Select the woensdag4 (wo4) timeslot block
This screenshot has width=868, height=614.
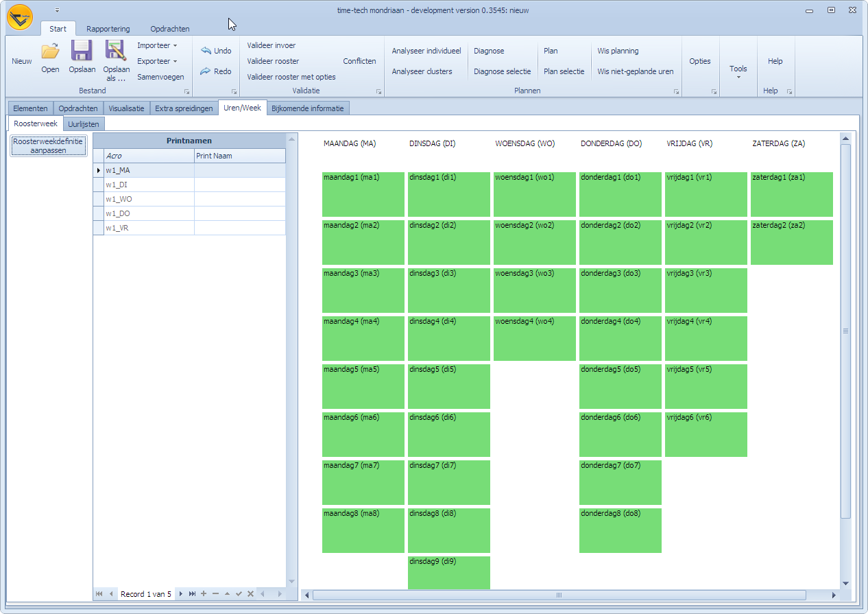tap(535, 338)
